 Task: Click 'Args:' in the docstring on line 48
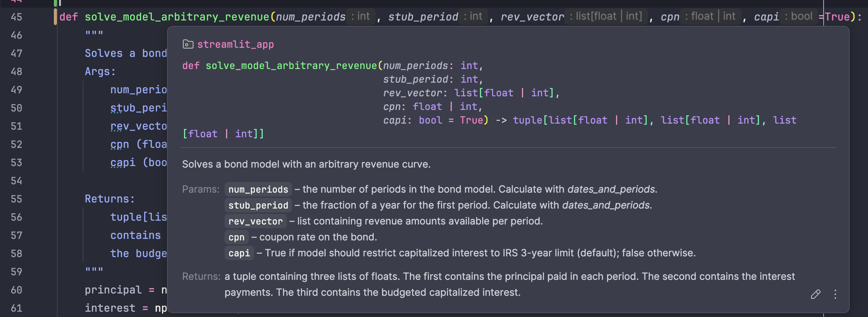click(x=100, y=71)
